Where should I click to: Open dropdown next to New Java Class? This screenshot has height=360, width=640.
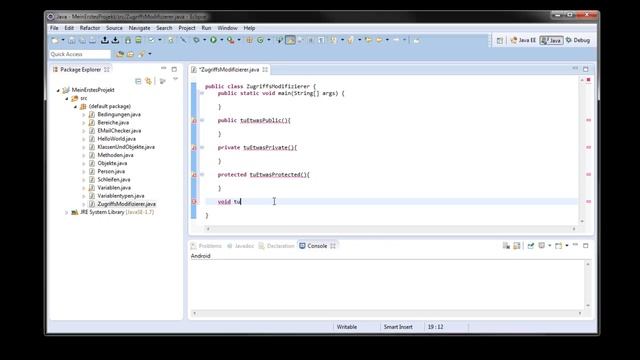point(269,40)
